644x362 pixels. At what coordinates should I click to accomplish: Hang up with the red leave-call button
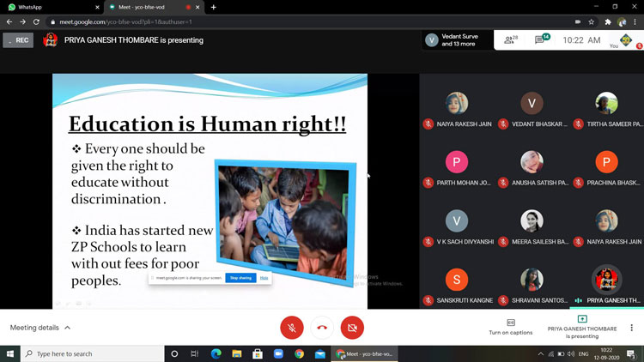[322, 327]
